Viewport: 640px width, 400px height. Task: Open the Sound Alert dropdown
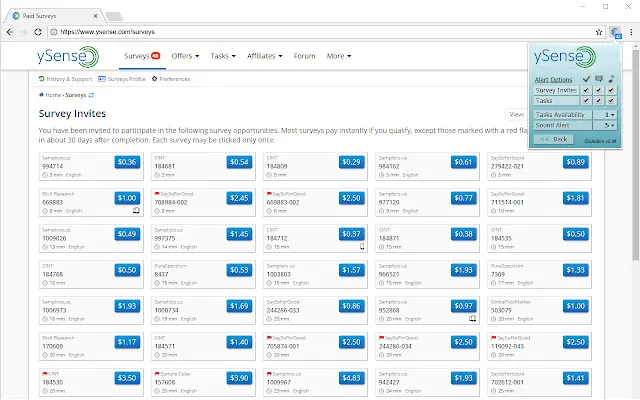tap(609, 125)
